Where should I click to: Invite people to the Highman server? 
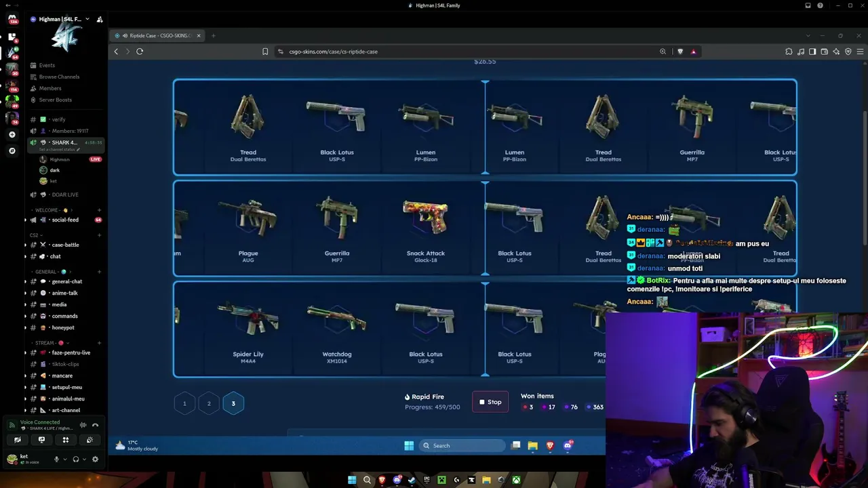(x=100, y=20)
